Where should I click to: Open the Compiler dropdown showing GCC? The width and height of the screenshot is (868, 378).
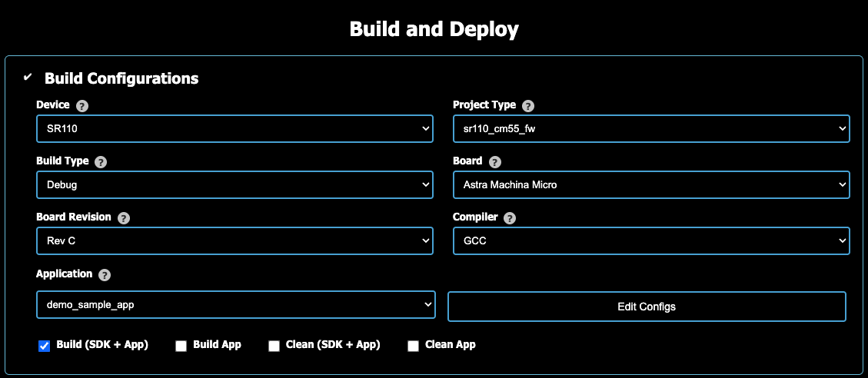[x=651, y=241]
